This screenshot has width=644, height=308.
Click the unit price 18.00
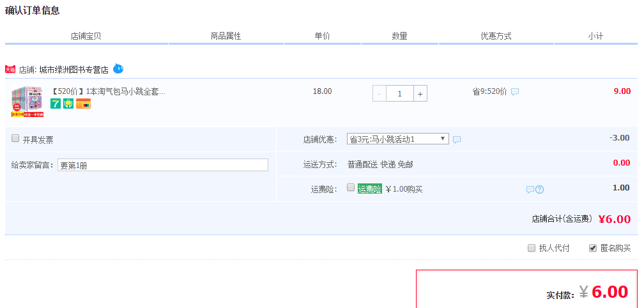323,91
